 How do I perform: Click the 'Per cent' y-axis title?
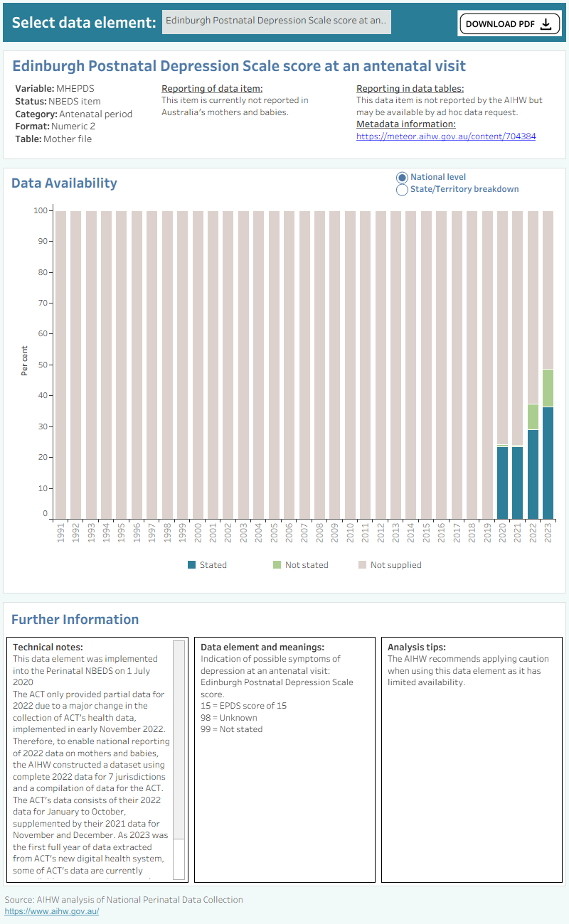(x=25, y=360)
